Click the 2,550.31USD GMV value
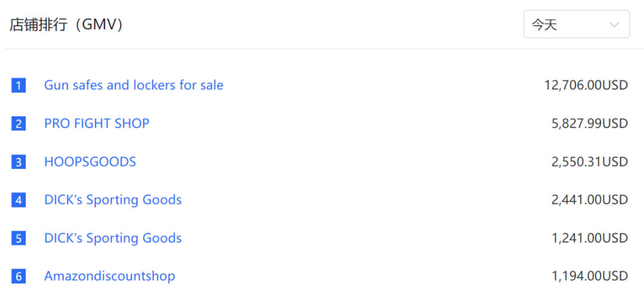This screenshot has width=644, height=306. tap(589, 162)
